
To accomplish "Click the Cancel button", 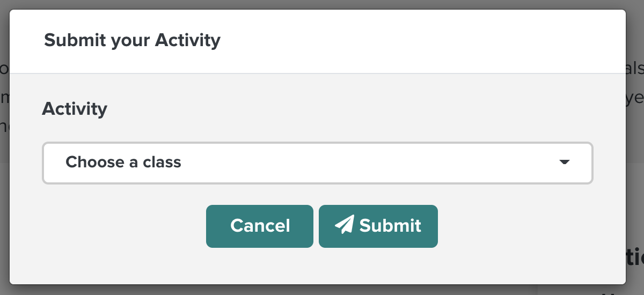I will click(x=260, y=226).
